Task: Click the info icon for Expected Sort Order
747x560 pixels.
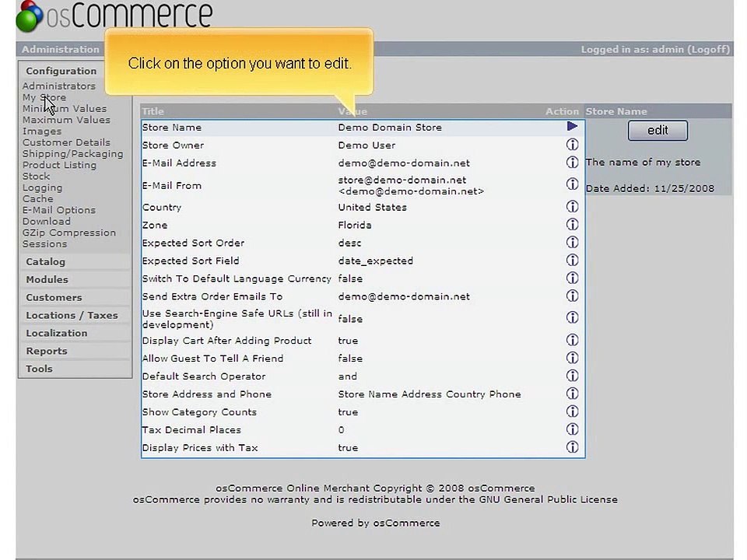Action: 572,243
